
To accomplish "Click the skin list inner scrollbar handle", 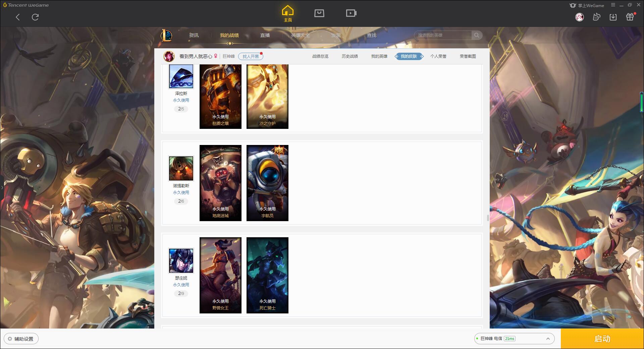I will tap(488, 218).
